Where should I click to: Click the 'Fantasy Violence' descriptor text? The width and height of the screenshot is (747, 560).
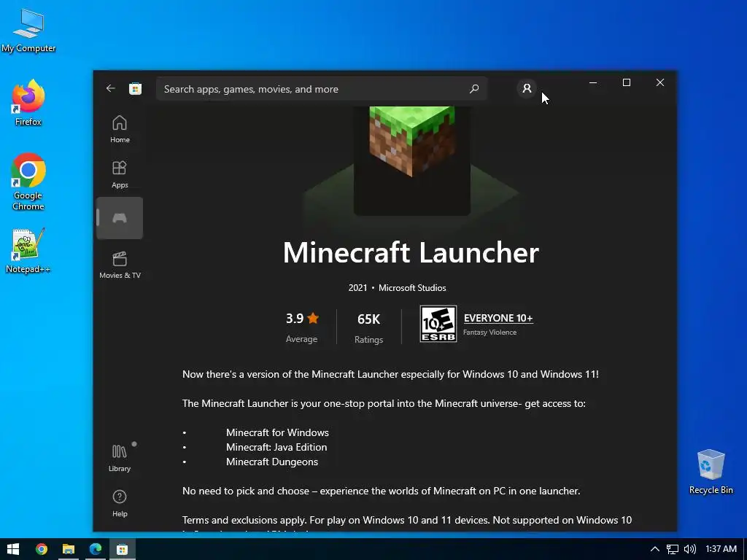tap(489, 332)
